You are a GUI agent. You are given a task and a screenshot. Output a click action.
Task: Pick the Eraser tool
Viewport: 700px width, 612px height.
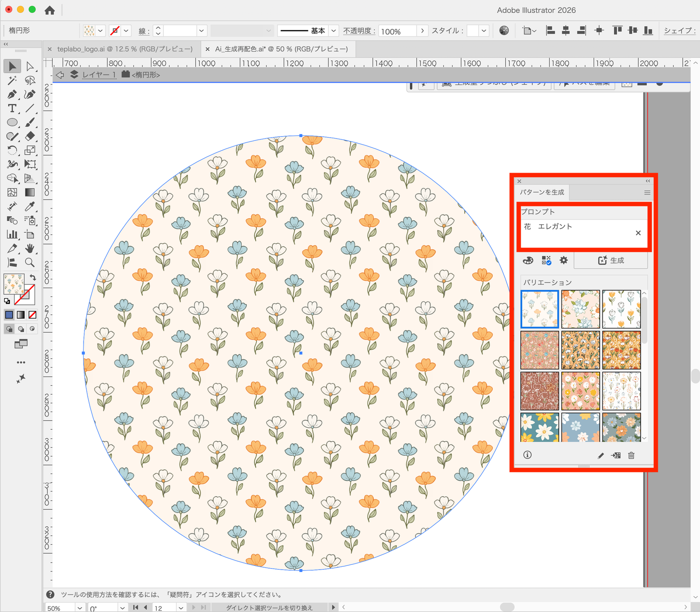click(30, 136)
